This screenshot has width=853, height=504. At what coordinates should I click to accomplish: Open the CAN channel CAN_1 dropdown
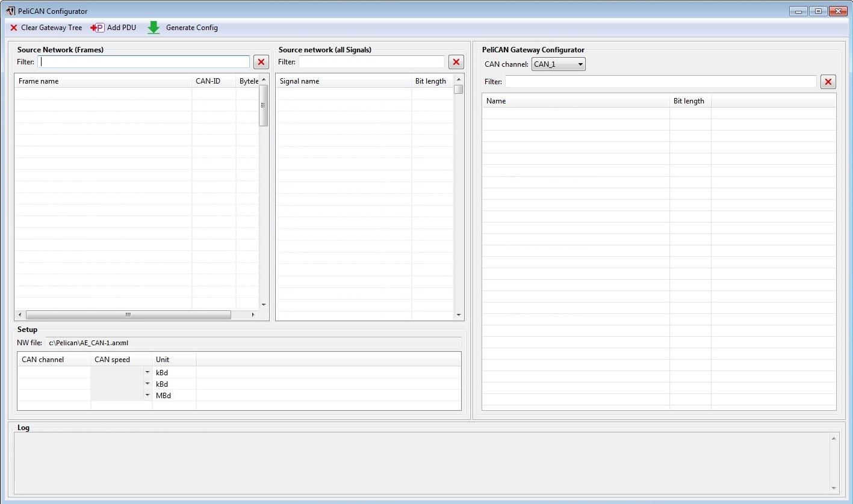(x=559, y=64)
